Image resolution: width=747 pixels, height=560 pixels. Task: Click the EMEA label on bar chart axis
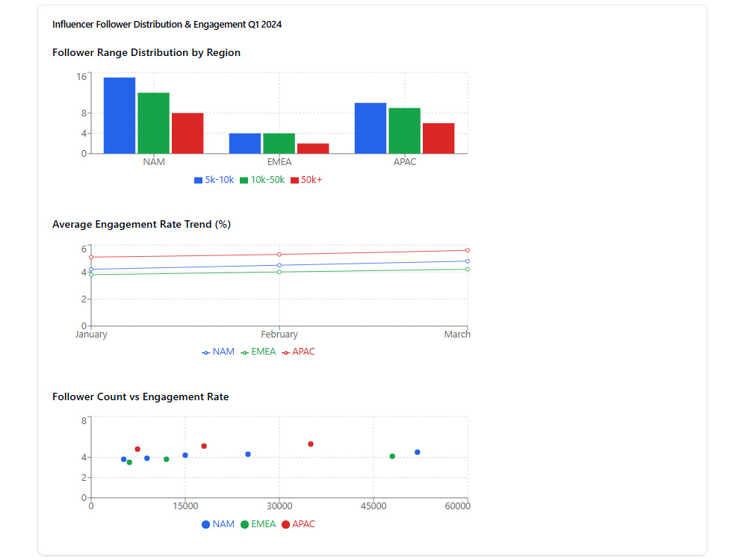279,162
